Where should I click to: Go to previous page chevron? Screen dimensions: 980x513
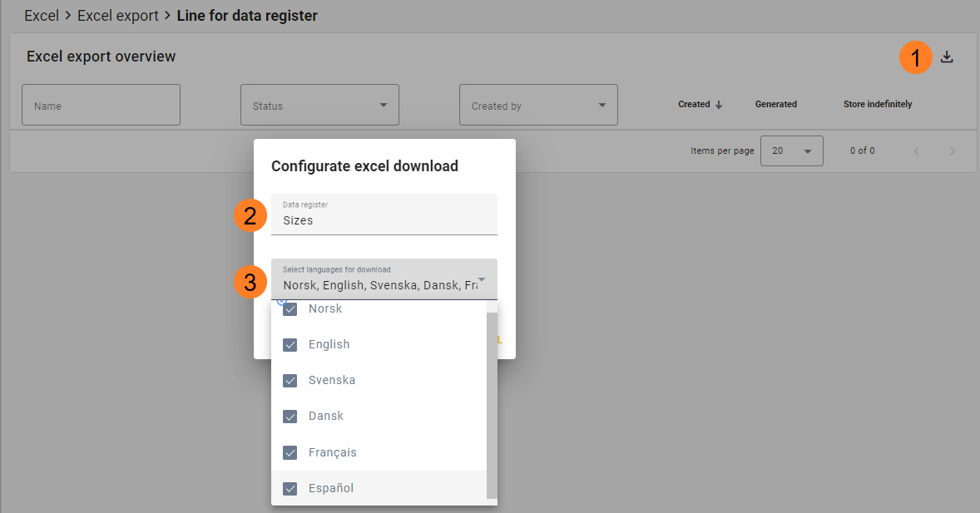click(x=916, y=151)
